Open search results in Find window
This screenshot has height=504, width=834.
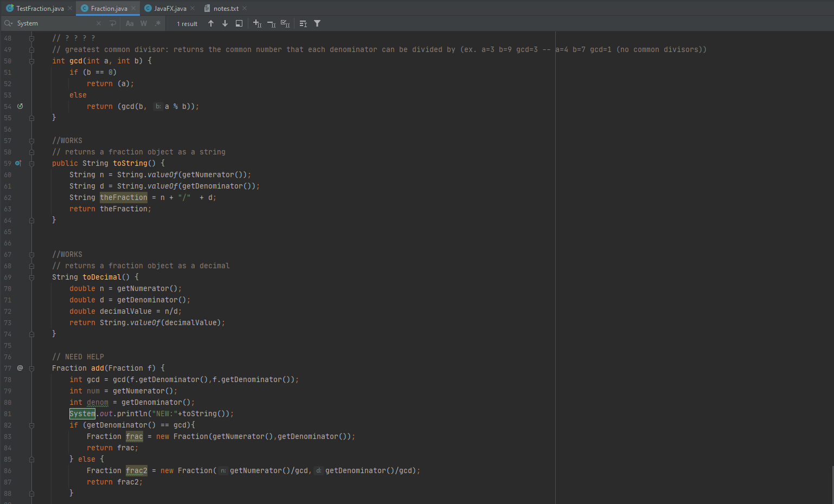pos(239,23)
